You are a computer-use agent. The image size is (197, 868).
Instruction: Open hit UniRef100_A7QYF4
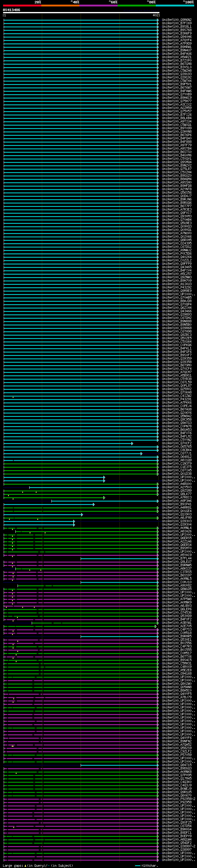tap(177, 40)
